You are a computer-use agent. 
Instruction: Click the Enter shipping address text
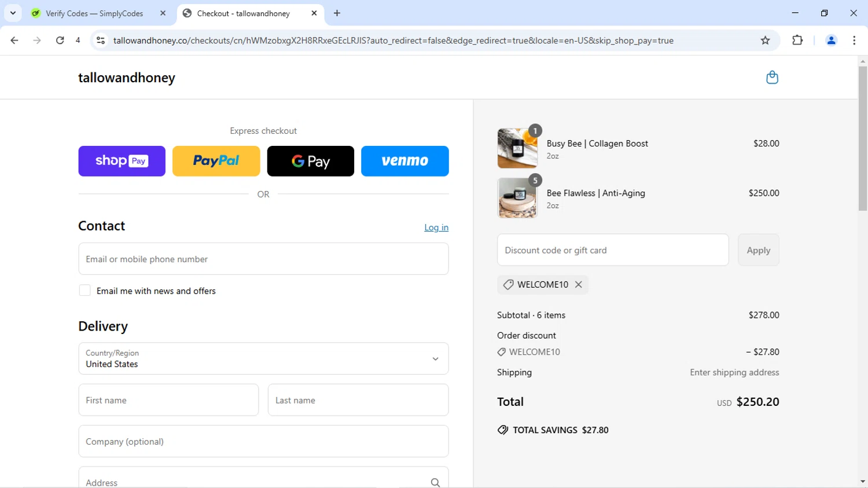(734, 372)
